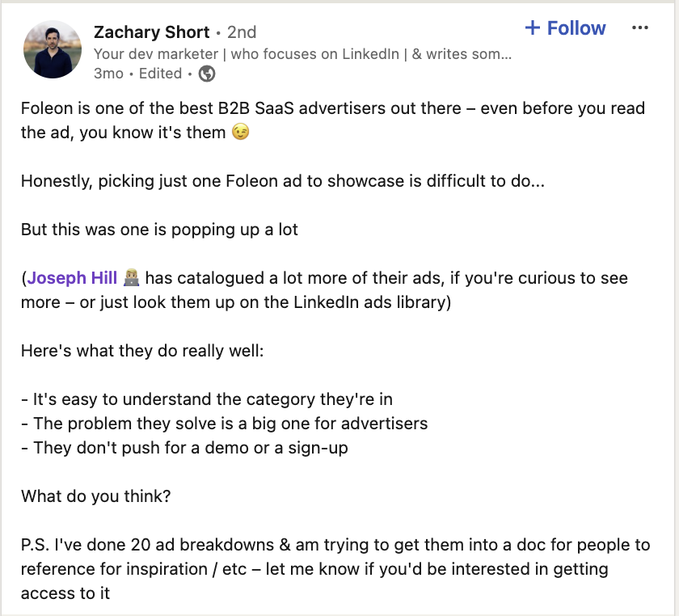The height and width of the screenshot is (616, 679).
Task: Click the technologist emoji after Joseph Hill
Action: (x=131, y=277)
